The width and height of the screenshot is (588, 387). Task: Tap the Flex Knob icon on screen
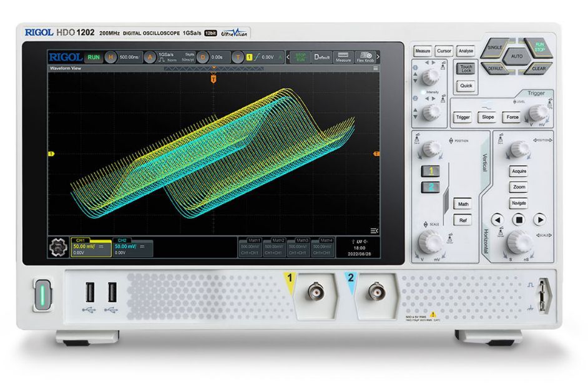(x=365, y=57)
